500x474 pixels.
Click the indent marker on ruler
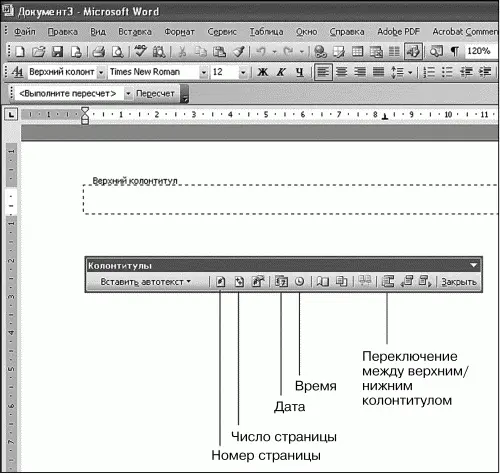click(x=85, y=115)
